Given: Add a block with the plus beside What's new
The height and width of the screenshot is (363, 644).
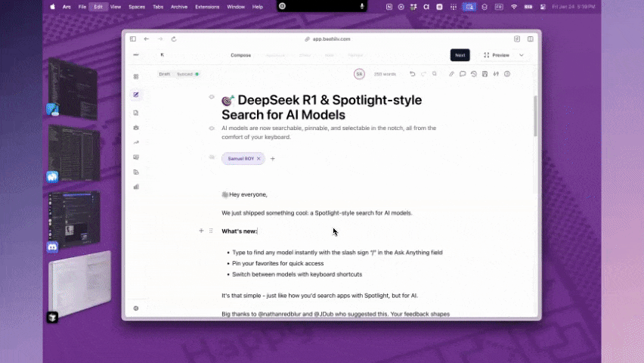Looking at the screenshot, I should coord(201,231).
